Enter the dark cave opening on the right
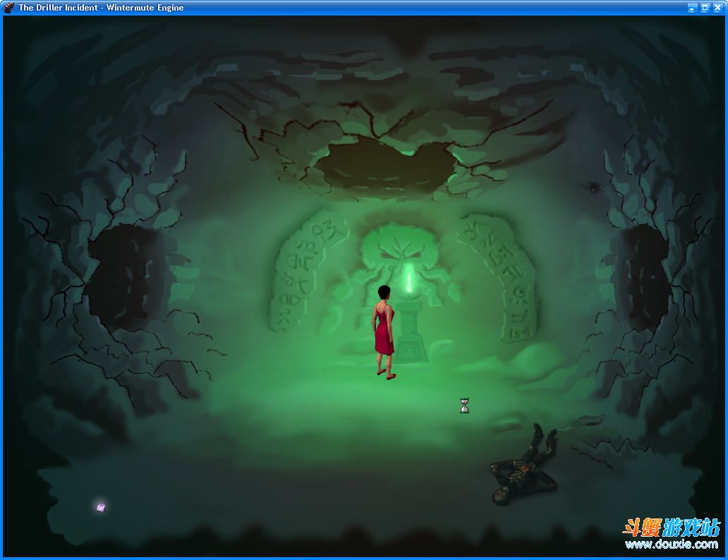 645,275
